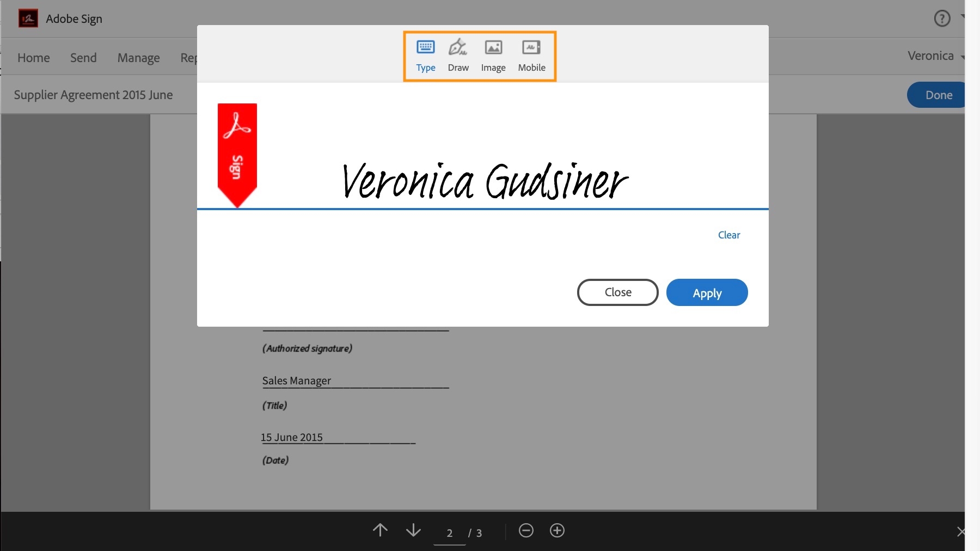Viewport: 980px width, 551px height.
Task: Go to the next page
Action: (413, 531)
